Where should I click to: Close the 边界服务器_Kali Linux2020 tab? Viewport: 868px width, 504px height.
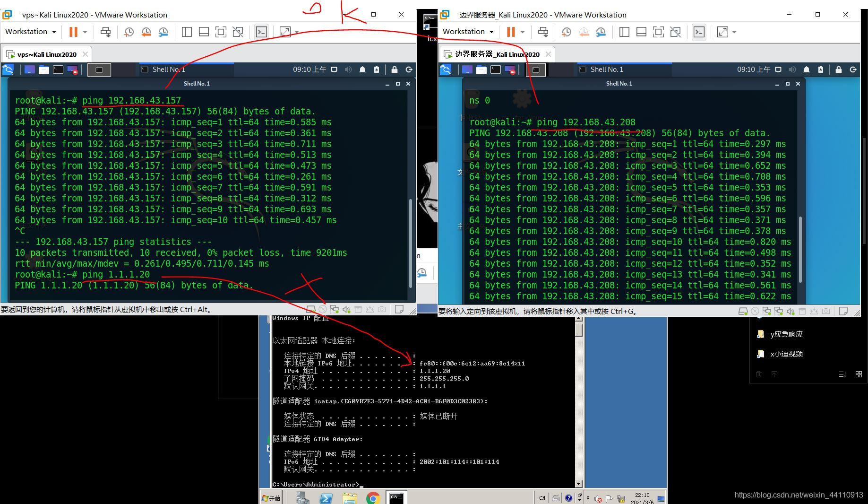548,54
